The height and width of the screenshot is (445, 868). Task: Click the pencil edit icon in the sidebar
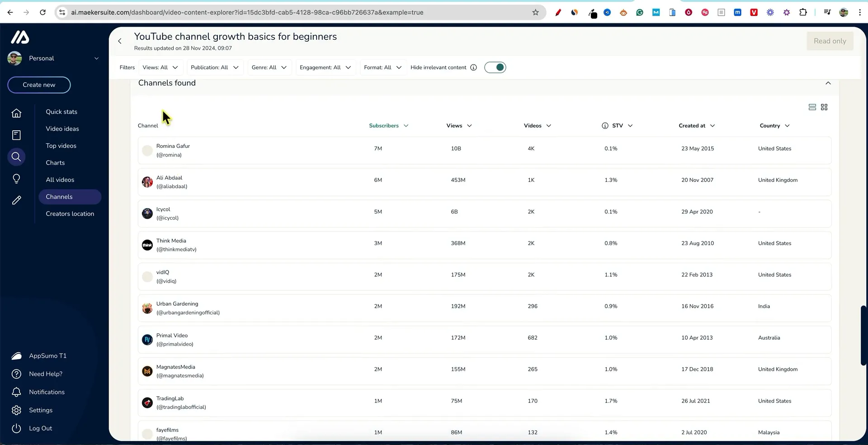pyautogui.click(x=16, y=200)
